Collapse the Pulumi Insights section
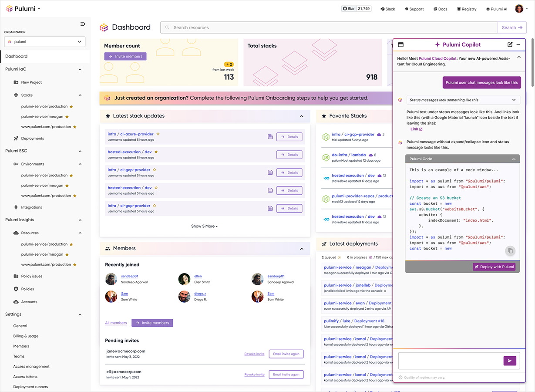This screenshot has height=392, width=535. pyautogui.click(x=80, y=220)
